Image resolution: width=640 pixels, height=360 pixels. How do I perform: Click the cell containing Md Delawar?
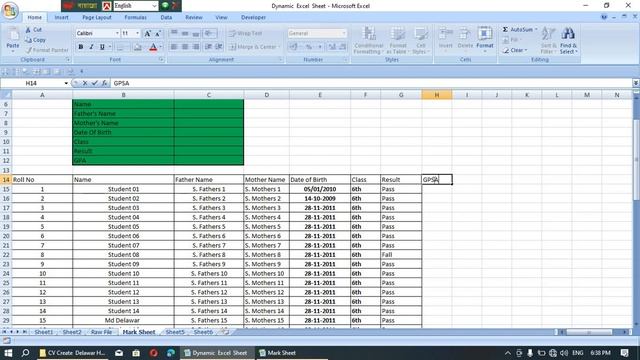[x=123, y=320]
